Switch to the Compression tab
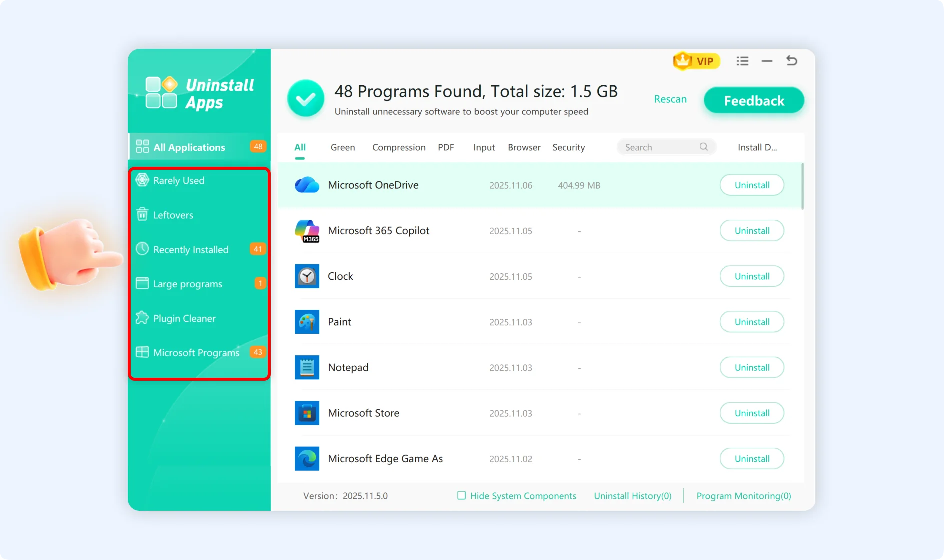This screenshot has width=944, height=560. point(399,147)
